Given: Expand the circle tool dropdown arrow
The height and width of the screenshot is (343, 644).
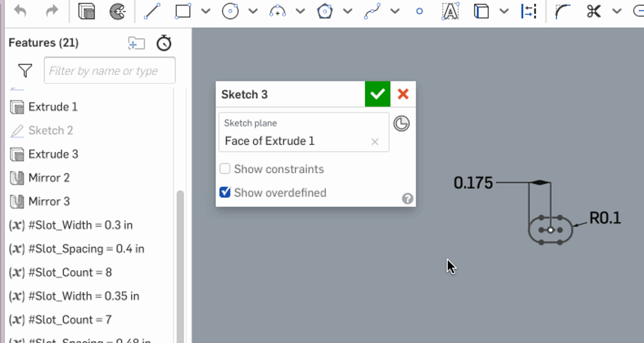Looking at the screenshot, I should pyautogui.click(x=253, y=11).
